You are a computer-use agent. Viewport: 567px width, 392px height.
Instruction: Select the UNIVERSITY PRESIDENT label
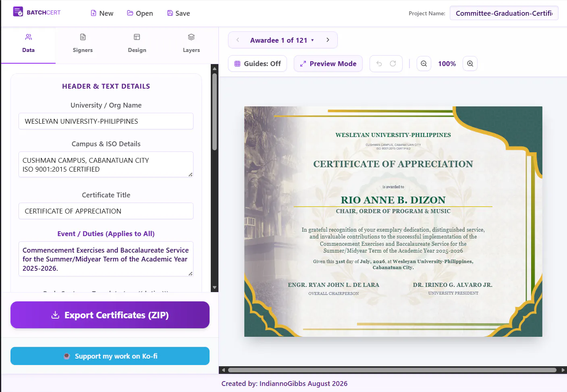click(x=453, y=293)
